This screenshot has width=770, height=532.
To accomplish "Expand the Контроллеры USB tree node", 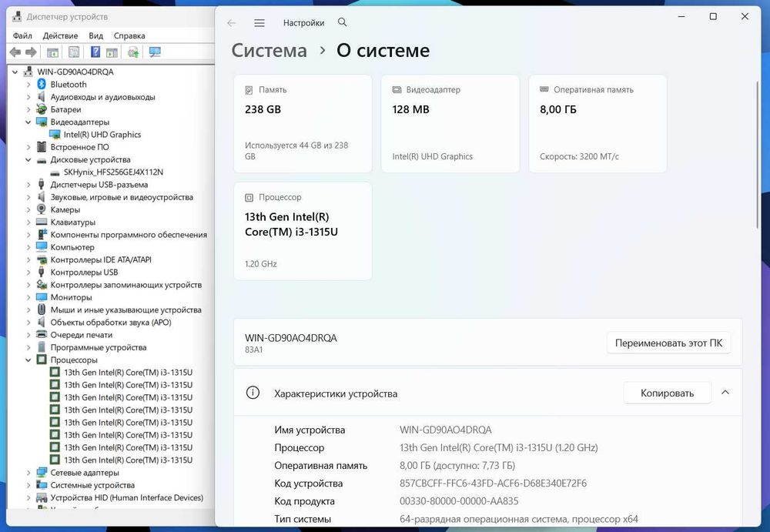I will (28, 272).
